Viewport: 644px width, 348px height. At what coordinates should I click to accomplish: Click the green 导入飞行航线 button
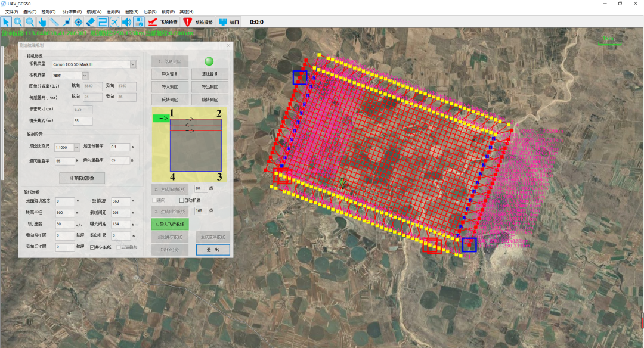(x=170, y=224)
